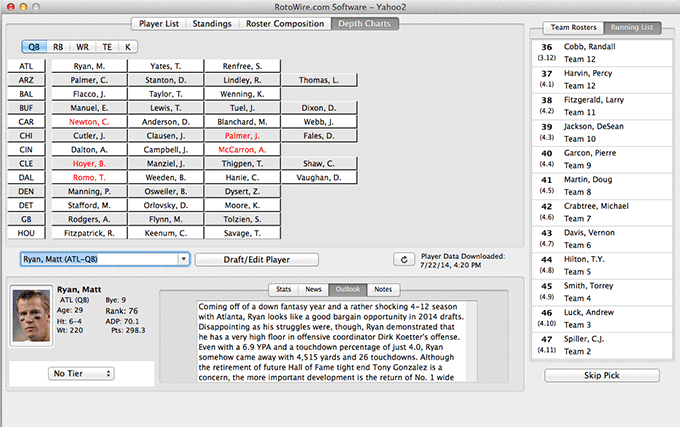The width and height of the screenshot is (680, 427).
Task: Select pick 41 Martin, Doug
Action: pos(602,186)
